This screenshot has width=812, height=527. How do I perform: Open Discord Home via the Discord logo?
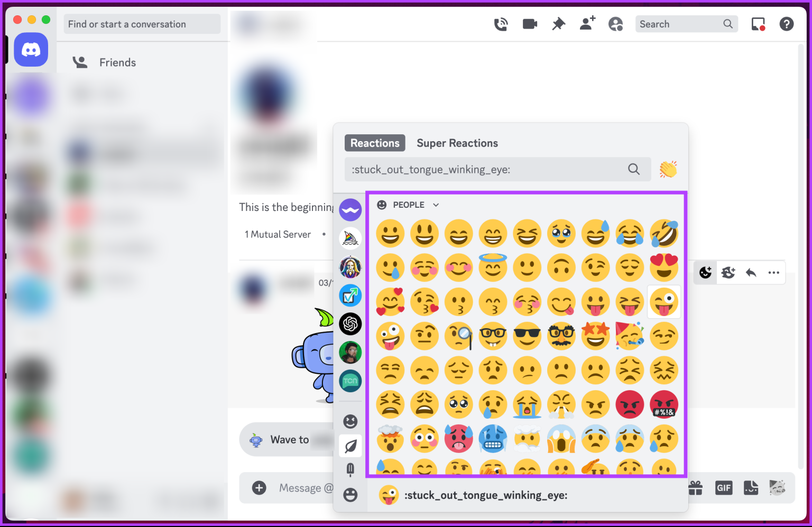pyautogui.click(x=31, y=49)
